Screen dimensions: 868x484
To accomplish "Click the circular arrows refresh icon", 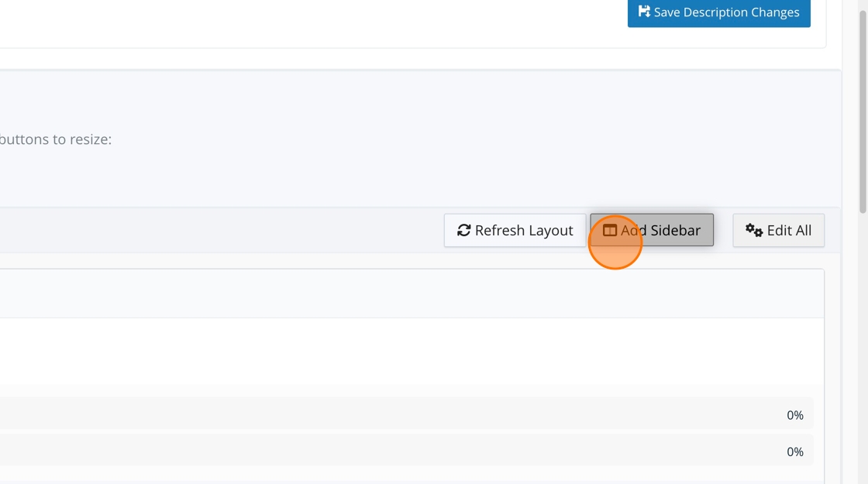I will [x=464, y=230].
